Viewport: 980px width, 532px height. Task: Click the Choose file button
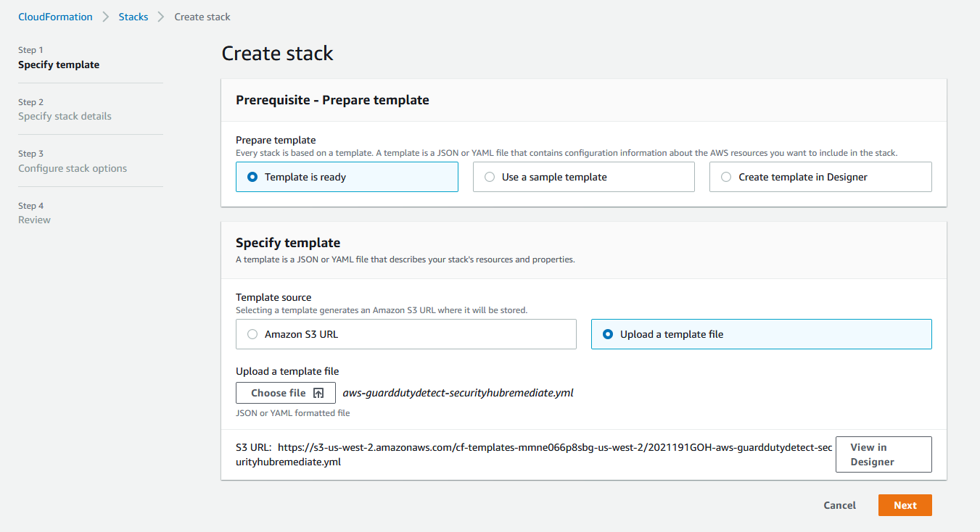pyautogui.click(x=286, y=393)
